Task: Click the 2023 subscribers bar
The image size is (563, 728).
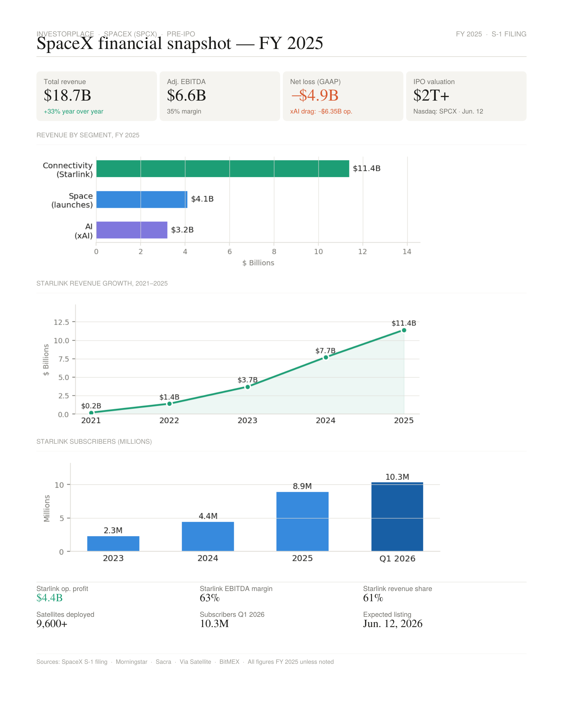Action: click(x=113, y=543)
